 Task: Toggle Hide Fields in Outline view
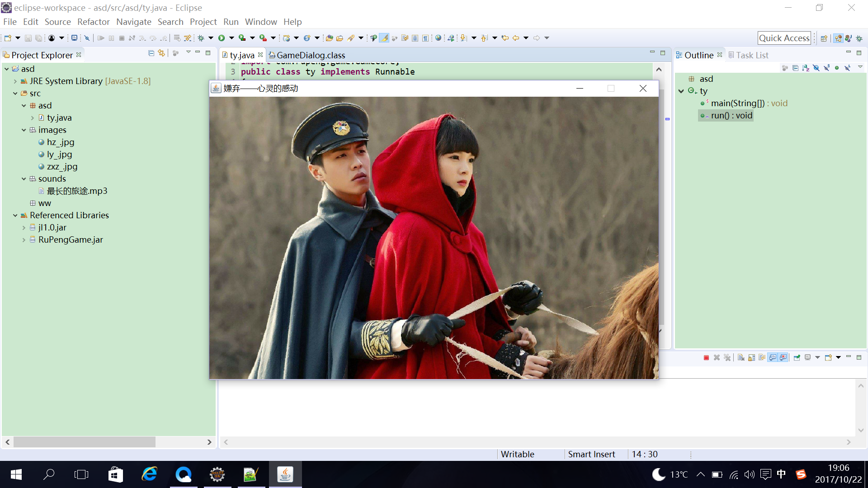pyautogui.click(x=816, y=68)
